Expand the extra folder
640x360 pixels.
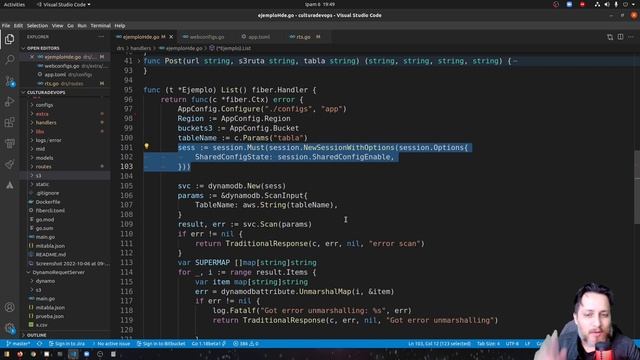pyautogui.click(x=42, y=114)
